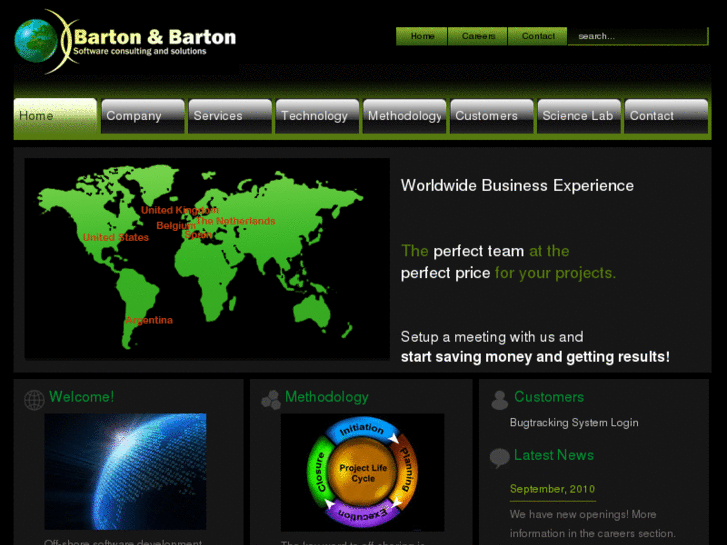Image resolution: width=727 pixels, height=545 pixels.
Task: Select the Home main navigation tab
Action: tap(55, 116)
